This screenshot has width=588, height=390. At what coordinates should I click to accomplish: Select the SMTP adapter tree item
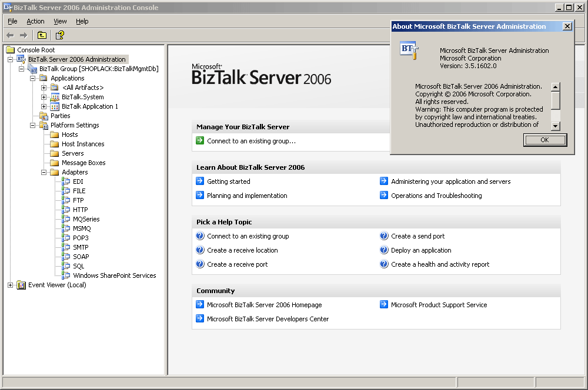click(x=81, y=247)
